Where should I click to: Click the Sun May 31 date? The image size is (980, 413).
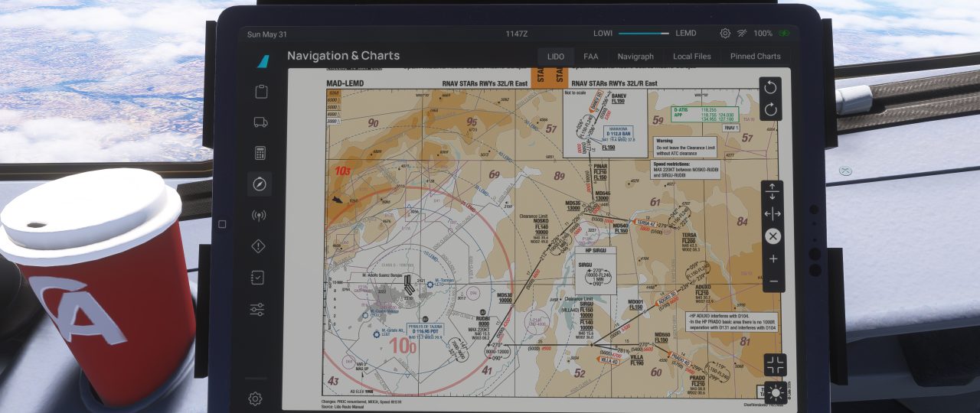266,34
